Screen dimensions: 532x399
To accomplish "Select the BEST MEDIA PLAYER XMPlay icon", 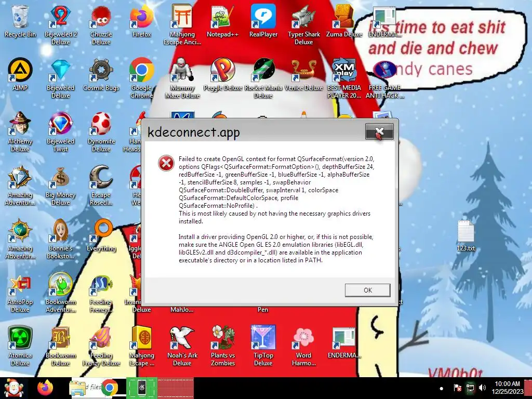I will pos(344,78).
